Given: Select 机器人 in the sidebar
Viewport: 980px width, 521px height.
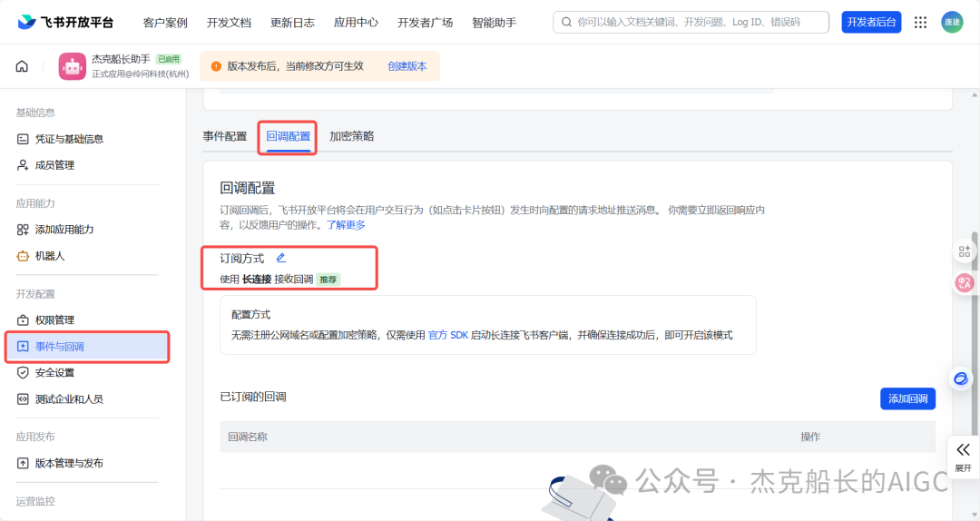Looking at the screenshot, I should (50, 256).
